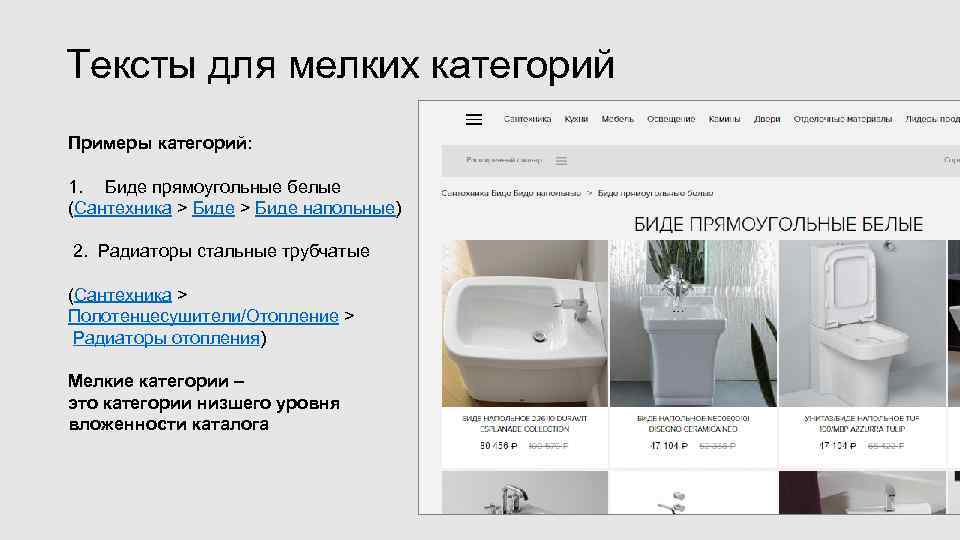
Task: Select Сантехника in the site top menu
Action: coord(527,119)
